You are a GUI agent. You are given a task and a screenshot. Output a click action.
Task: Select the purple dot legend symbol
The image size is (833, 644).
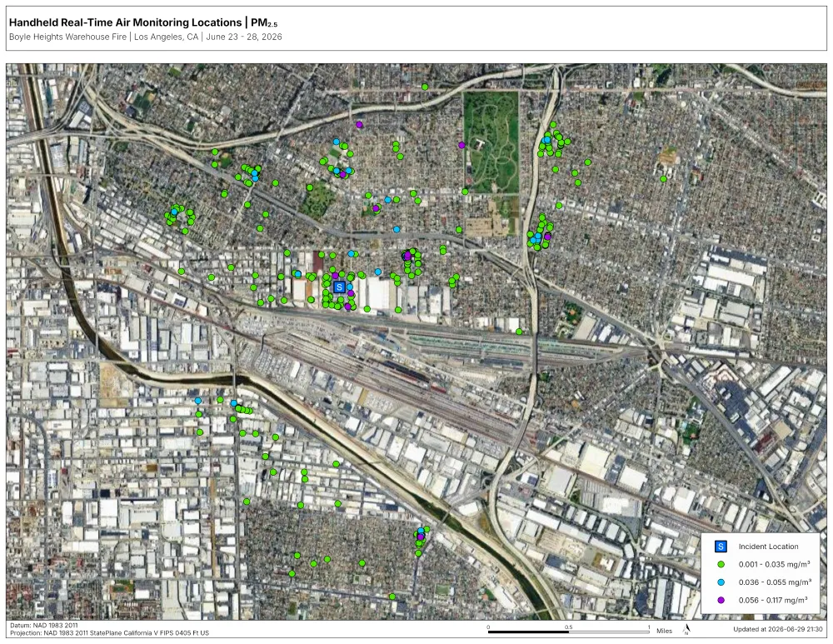(x=721, y=600)
